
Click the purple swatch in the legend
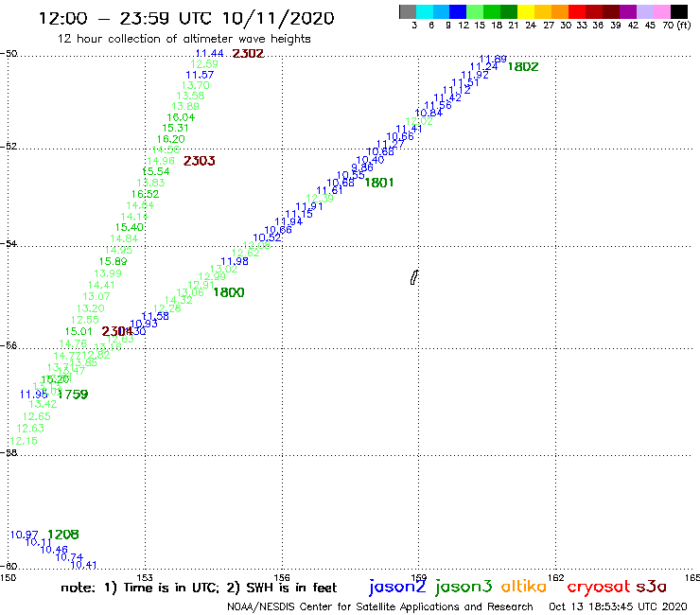coord(628,11)
